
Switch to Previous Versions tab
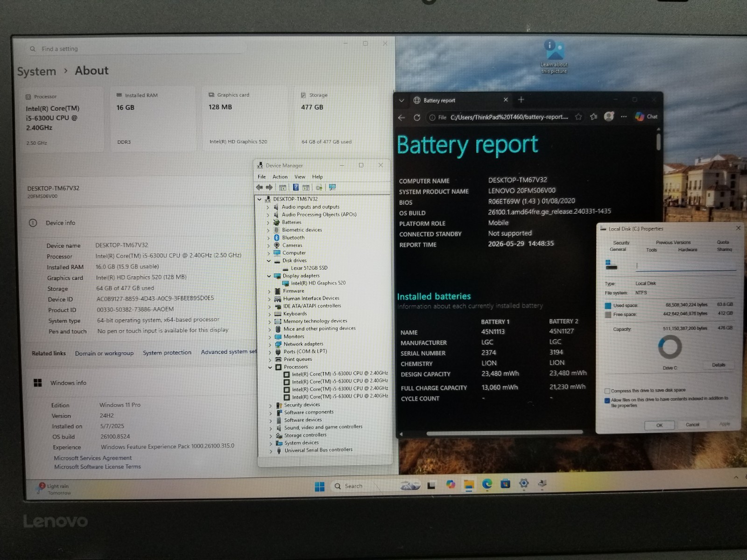(x=673, y=243)
